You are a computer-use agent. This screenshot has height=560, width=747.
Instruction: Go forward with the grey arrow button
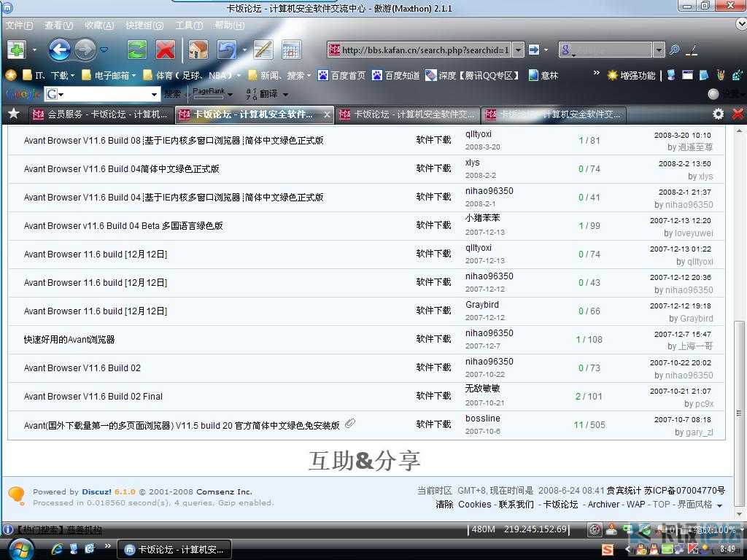tap(86, 50)
